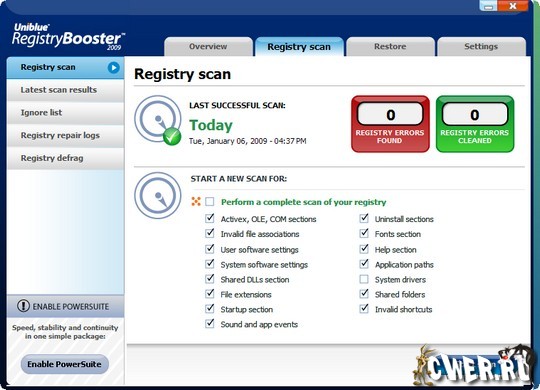This screenshot has width=540, height=390.
Task: Select Registry scan sidebar item
Action: click(65, 68)
